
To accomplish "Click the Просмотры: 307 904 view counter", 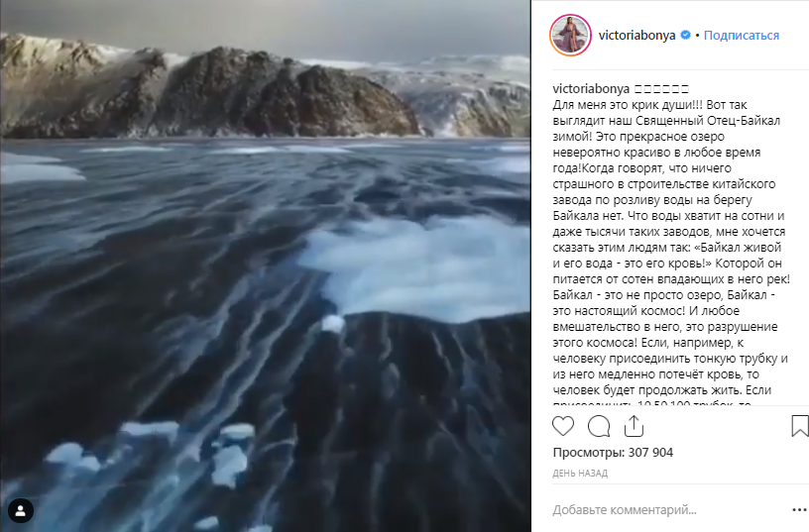I will (x=613, y=453).
